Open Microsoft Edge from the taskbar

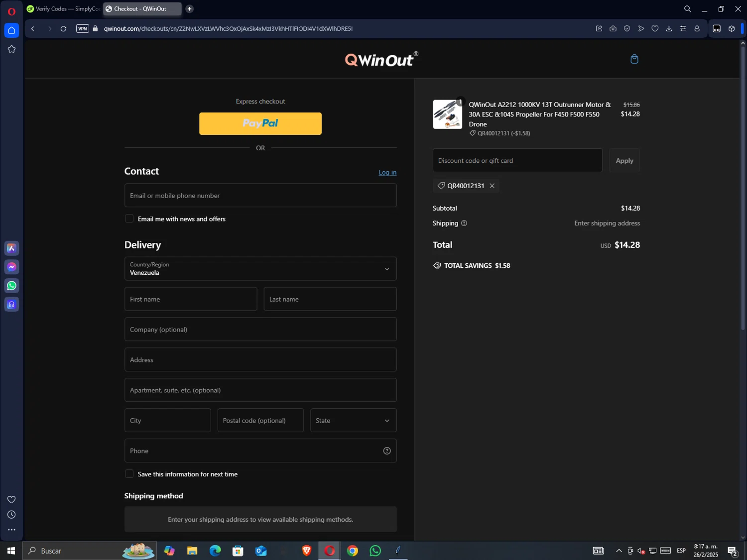tap(215, 551)
